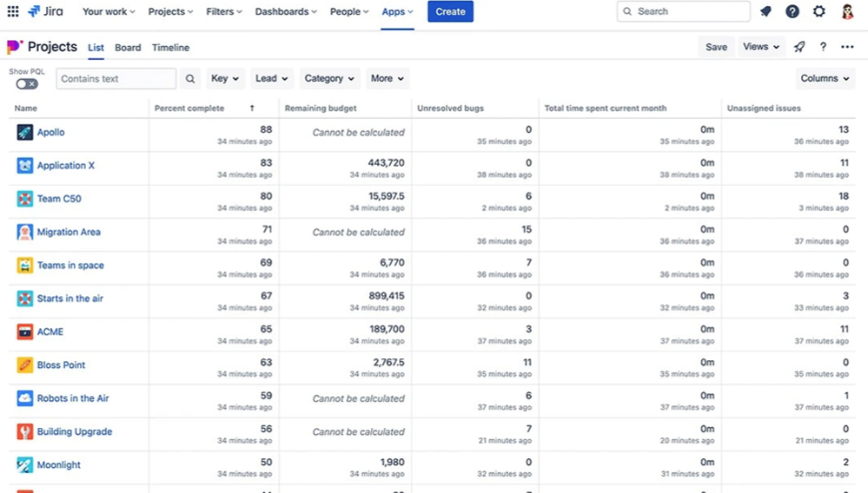Screen dimensions: 868x493
Task: Click the Contains text filter field
Action: tap(116, 79)
